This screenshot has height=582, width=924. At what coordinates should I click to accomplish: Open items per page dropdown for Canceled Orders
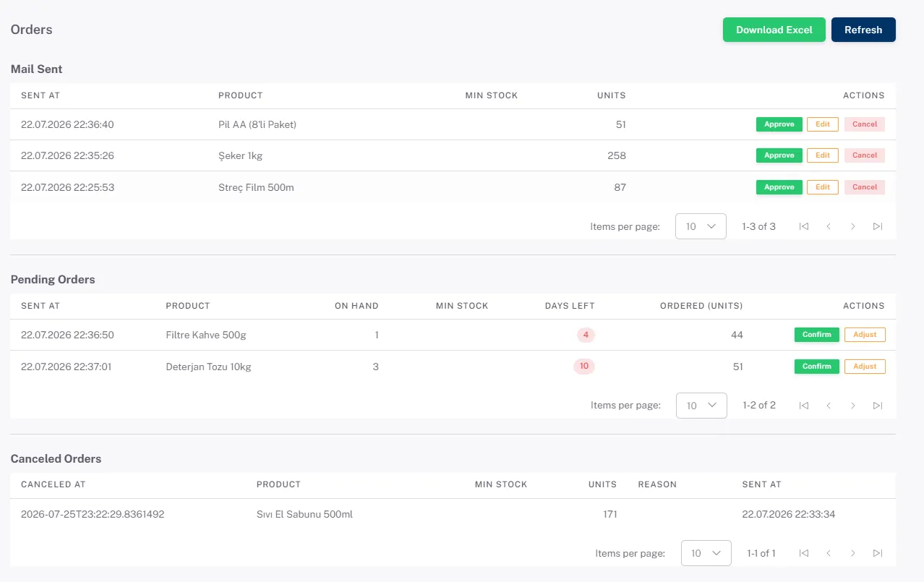click(706, 553)
